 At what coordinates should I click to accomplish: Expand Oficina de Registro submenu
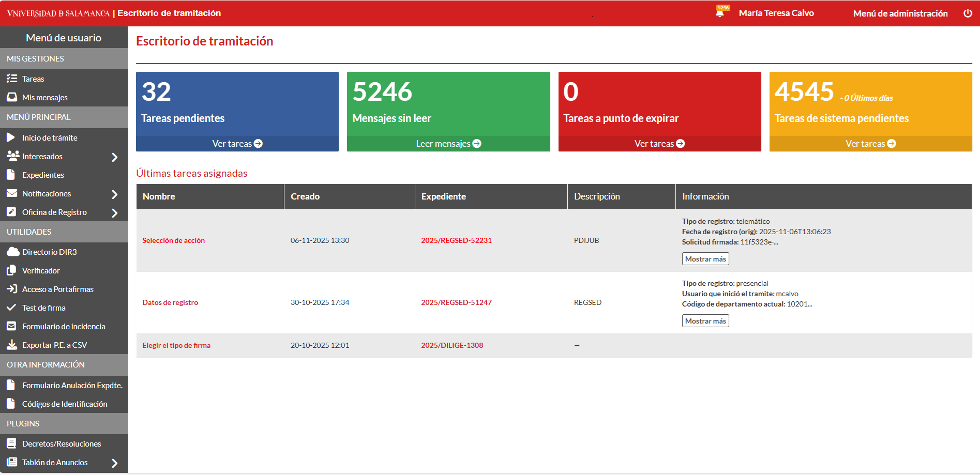(115, 212)
